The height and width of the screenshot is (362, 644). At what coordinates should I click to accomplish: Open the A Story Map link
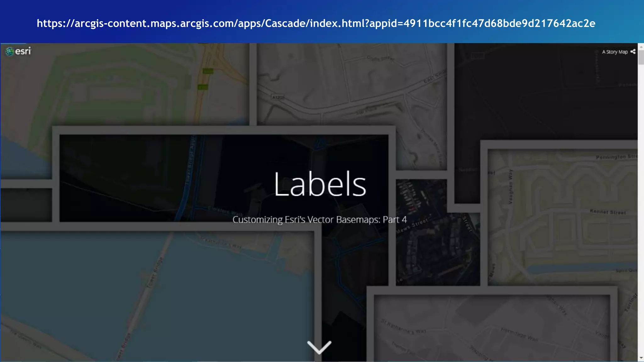[615, 52]
